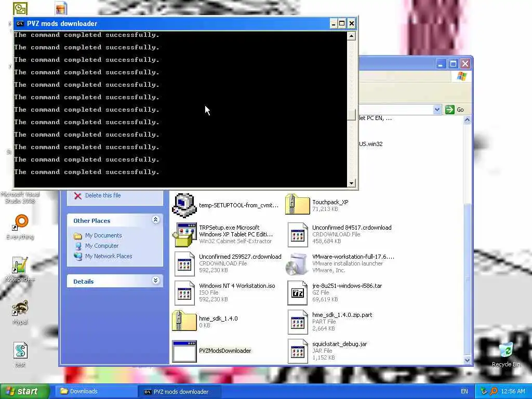532x399 pixels.
Task: Open the Recycle Bin on the desktop
Action: coord(506,350)
